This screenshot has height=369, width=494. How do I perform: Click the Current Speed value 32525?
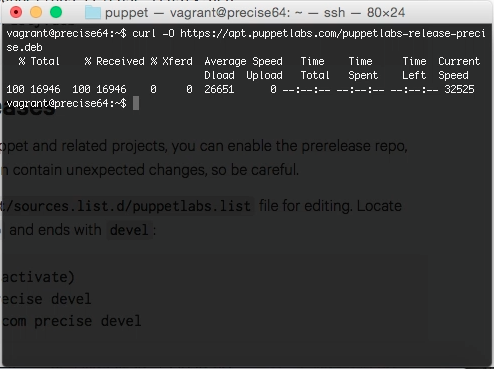[x=459, y=89]
